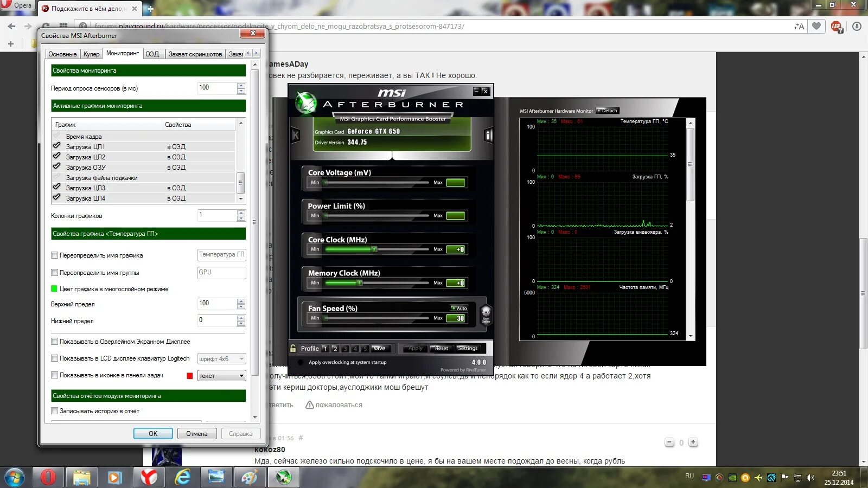Increase the Колонки графиков value
The height and width of the screenshot is (488, 868).
241,213
